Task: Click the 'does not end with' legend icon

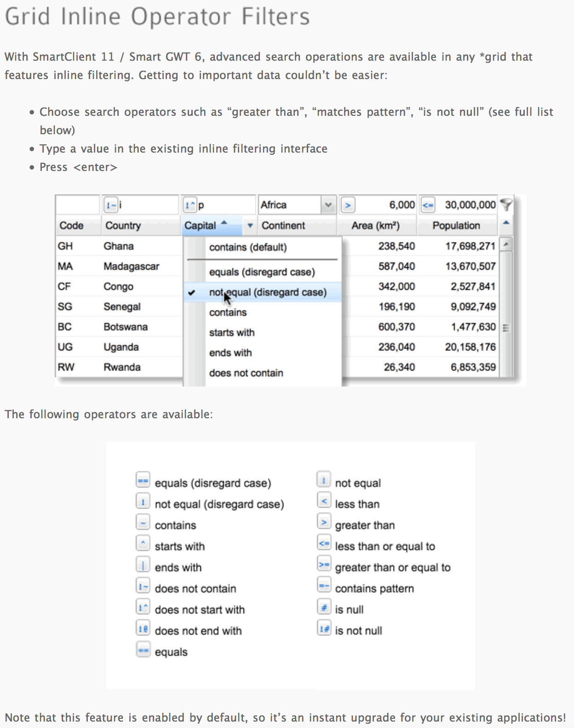Action: pyautogui.click(x=143, y=628)
